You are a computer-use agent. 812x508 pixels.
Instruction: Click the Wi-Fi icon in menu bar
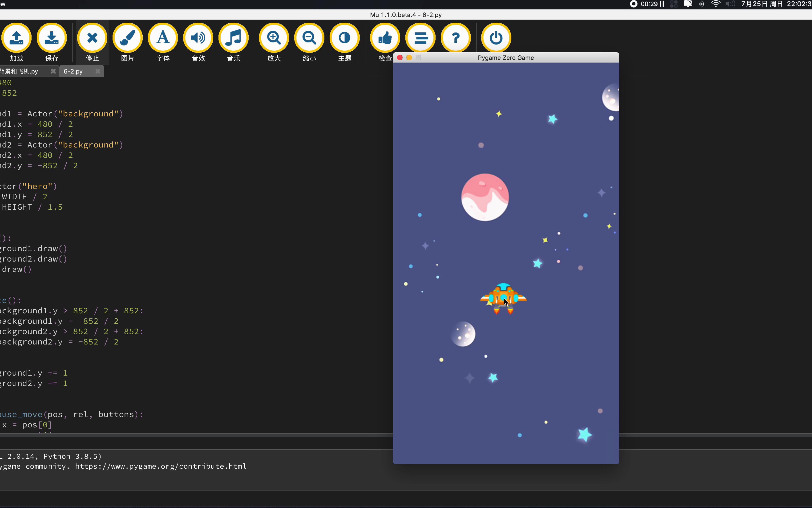(x=716, y=4)
